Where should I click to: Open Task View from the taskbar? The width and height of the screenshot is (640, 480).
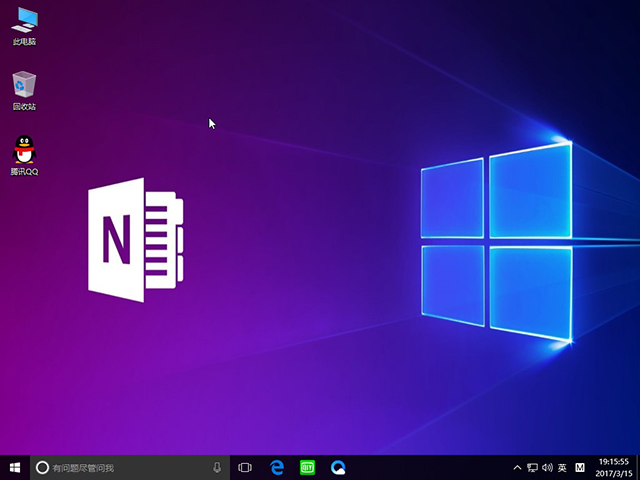pyautogui.click(x=245, y=467)
